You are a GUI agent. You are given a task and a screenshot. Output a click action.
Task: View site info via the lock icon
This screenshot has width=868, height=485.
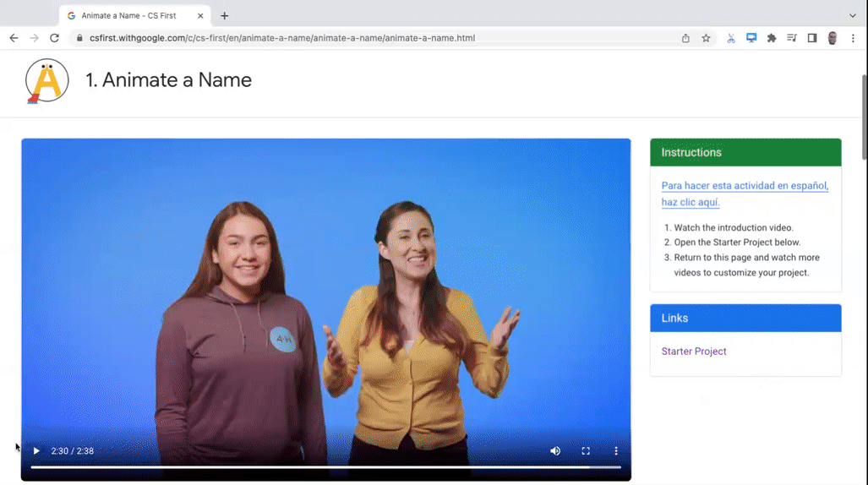pyautogui.click(x=79, y=38)
